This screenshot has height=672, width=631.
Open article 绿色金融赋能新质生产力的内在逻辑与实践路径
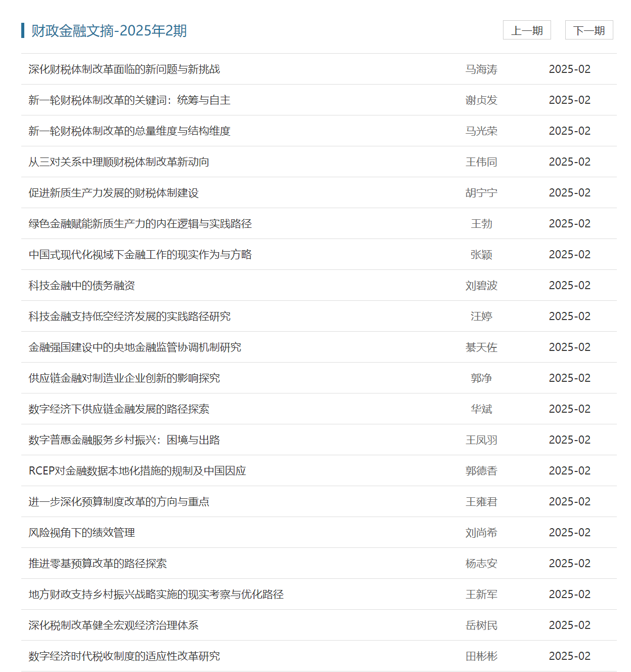coord(140,224)
